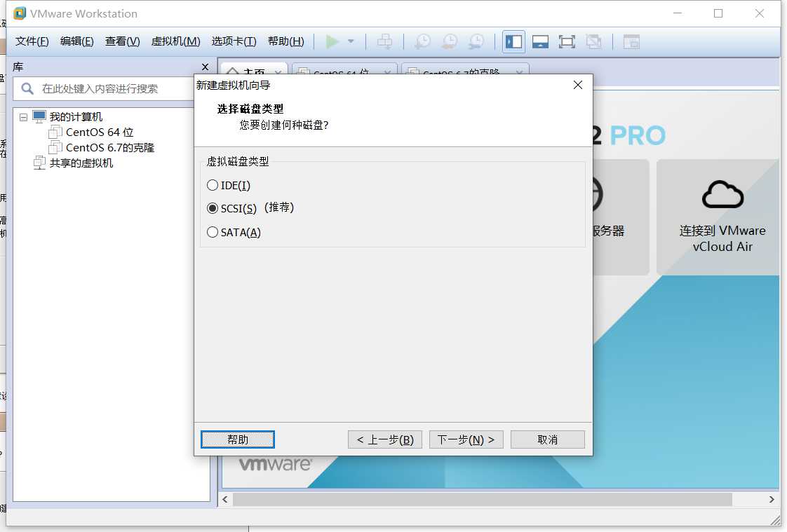The width and height of the screenshot is (787, 532).
Task: Click the revert to snapshot toolbar icon
Action: pos(449,41)
